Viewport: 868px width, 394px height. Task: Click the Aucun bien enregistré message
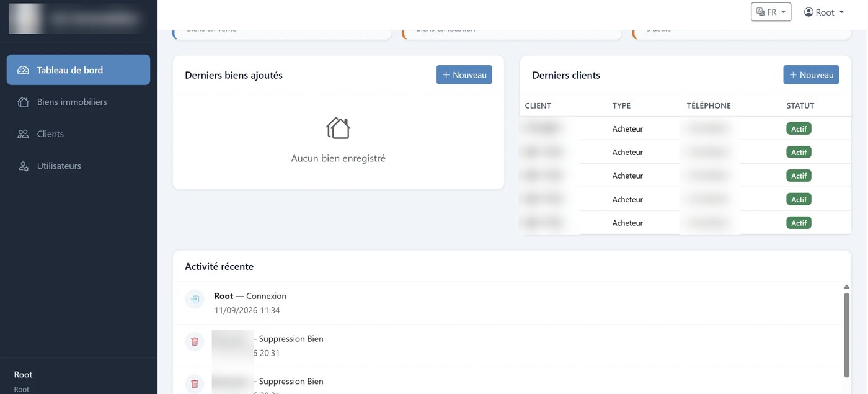pos(339,158)
